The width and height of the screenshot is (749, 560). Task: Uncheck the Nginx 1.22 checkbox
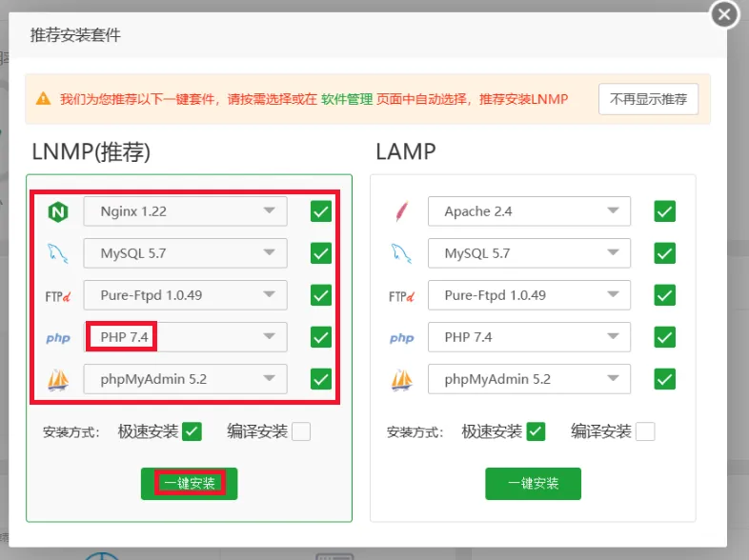tap(321, 211)
